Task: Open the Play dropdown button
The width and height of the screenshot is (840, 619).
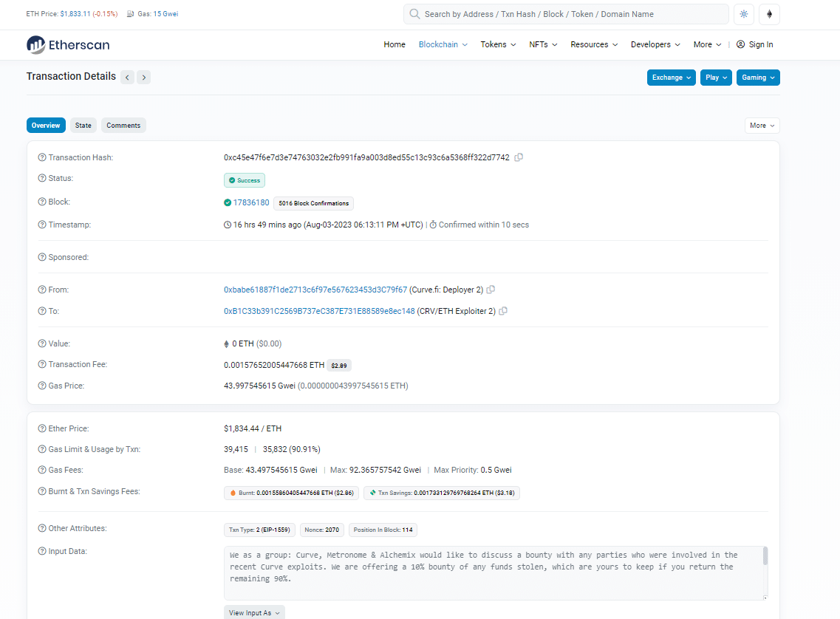Action: (716, 78)
